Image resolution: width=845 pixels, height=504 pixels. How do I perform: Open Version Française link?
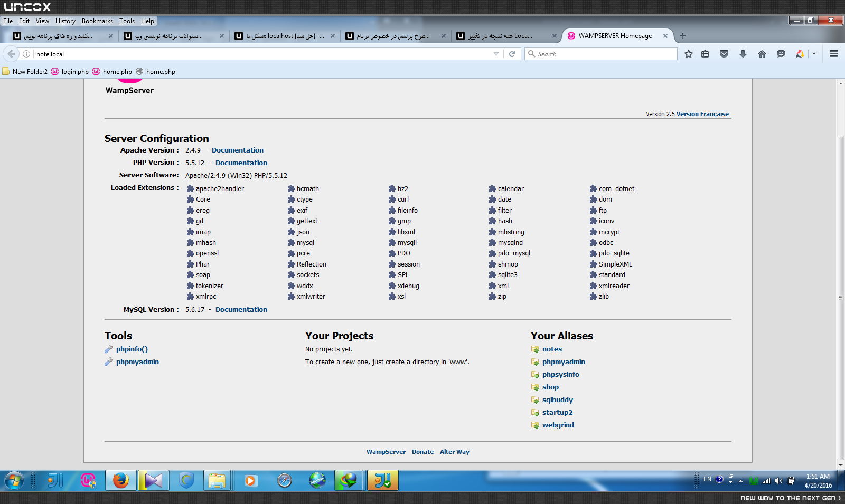point(702,114)
